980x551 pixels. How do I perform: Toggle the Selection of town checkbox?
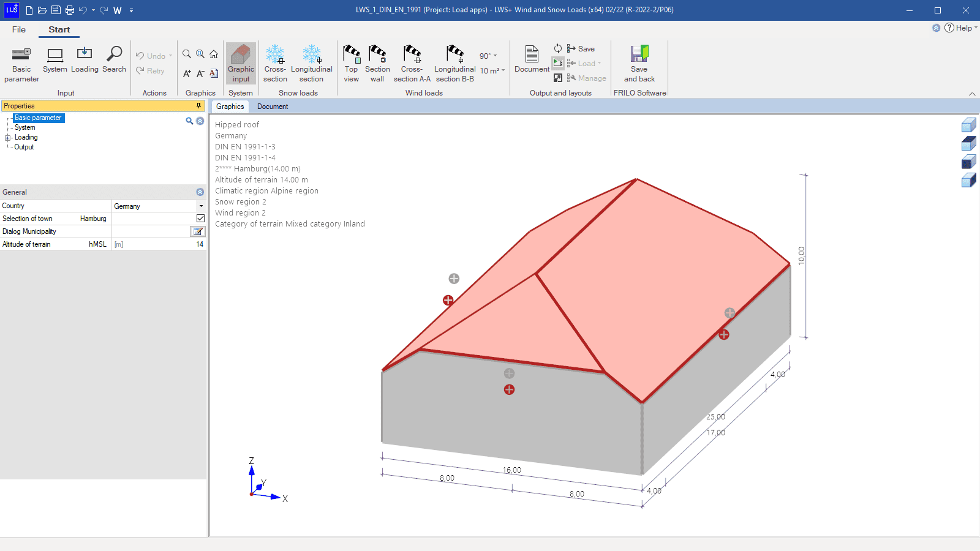click(x=200, y=219)
